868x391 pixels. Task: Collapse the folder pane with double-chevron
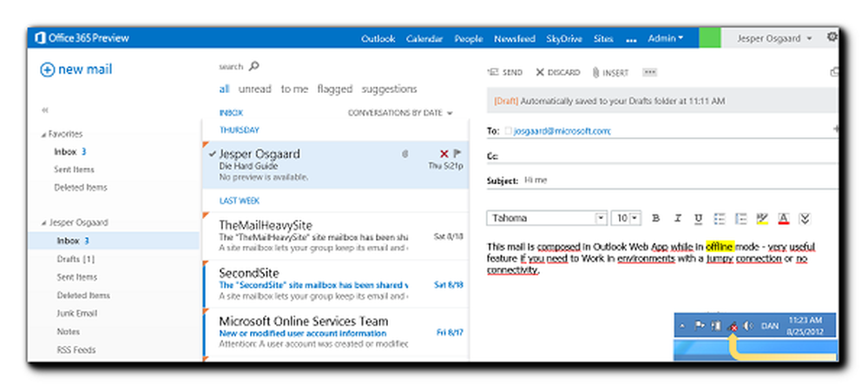coord(45,110)
